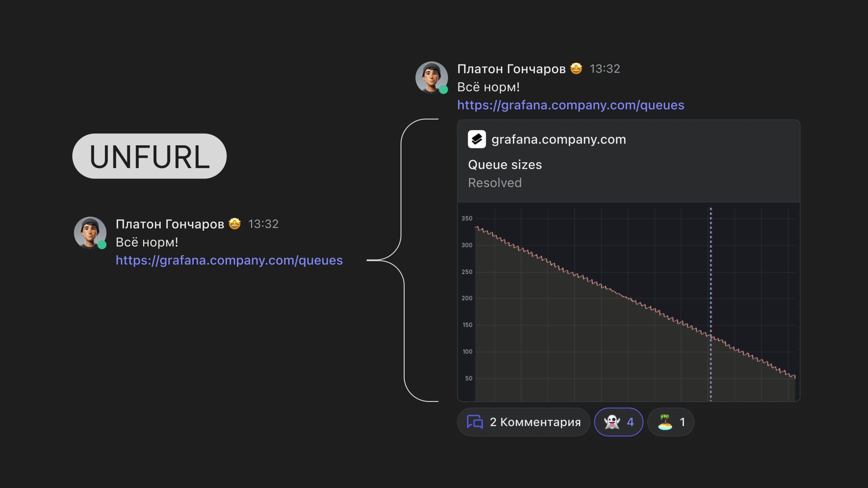Click the grafana.company.com site favicon

(477, 139)
